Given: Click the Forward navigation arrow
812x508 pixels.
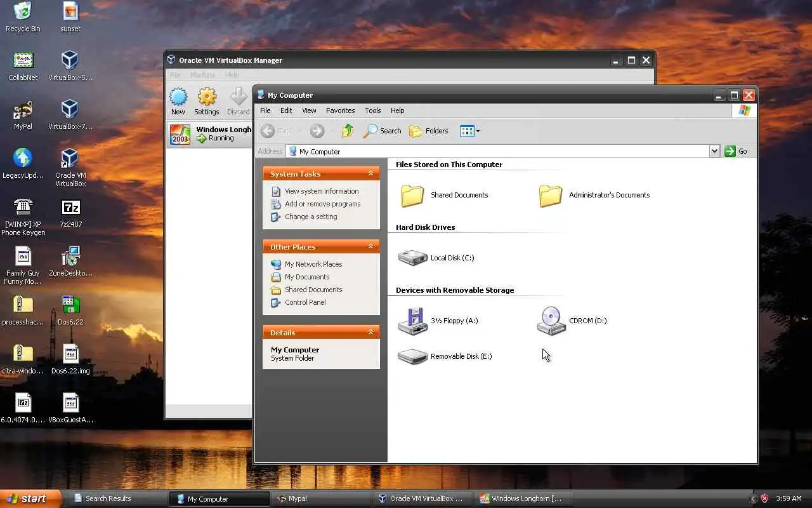Looking at the screenshot, I should pyautogui.click(x=317, y=131).
